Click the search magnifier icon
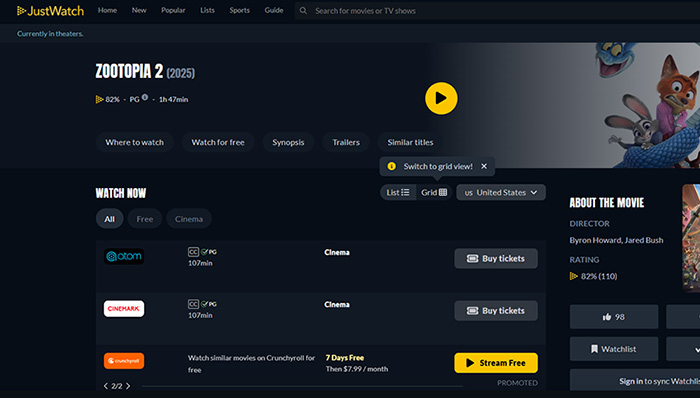Viewport: 700px width, 398px height. click(303, 11)
